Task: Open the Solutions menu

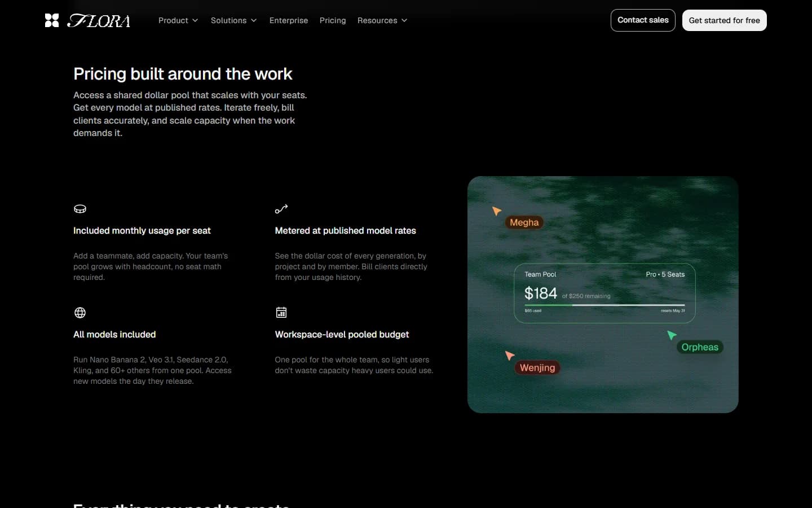Action: 234,20
